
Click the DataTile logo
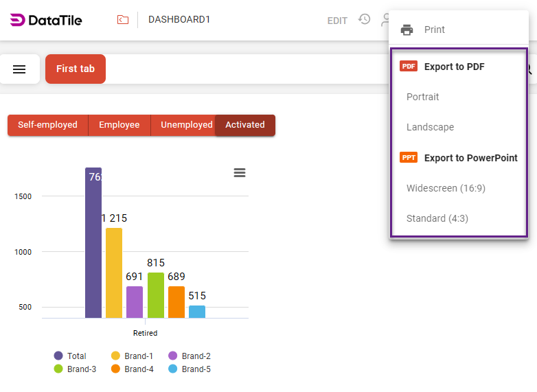46,20
